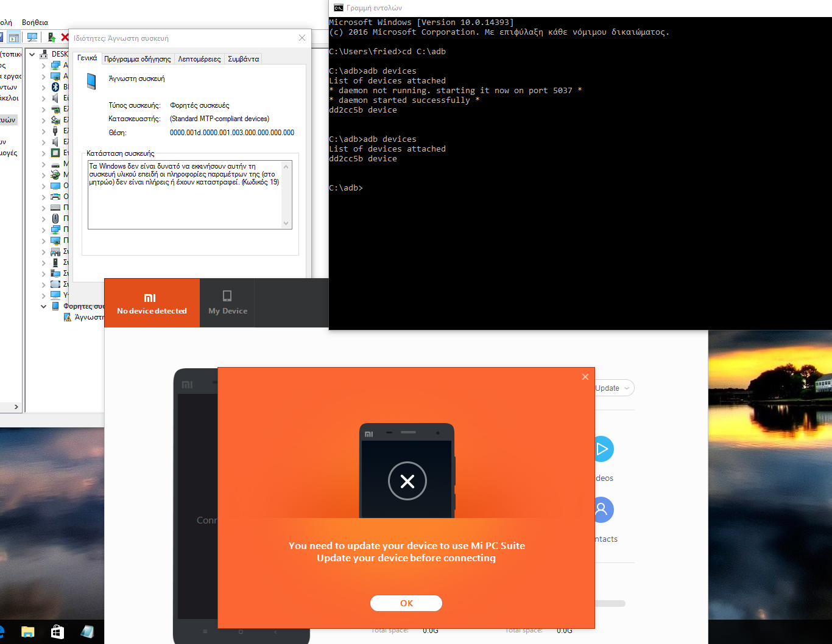The width and height of the screenshot is (832, 644).
Task: Click "daemon started successfully" in Command Prompt
Action: coord(404,100)
